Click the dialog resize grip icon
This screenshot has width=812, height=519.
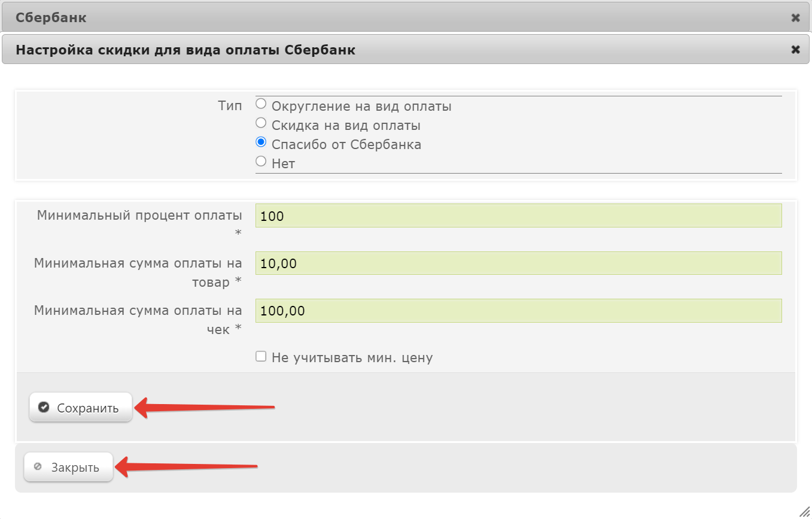click(x=804, y=511)
